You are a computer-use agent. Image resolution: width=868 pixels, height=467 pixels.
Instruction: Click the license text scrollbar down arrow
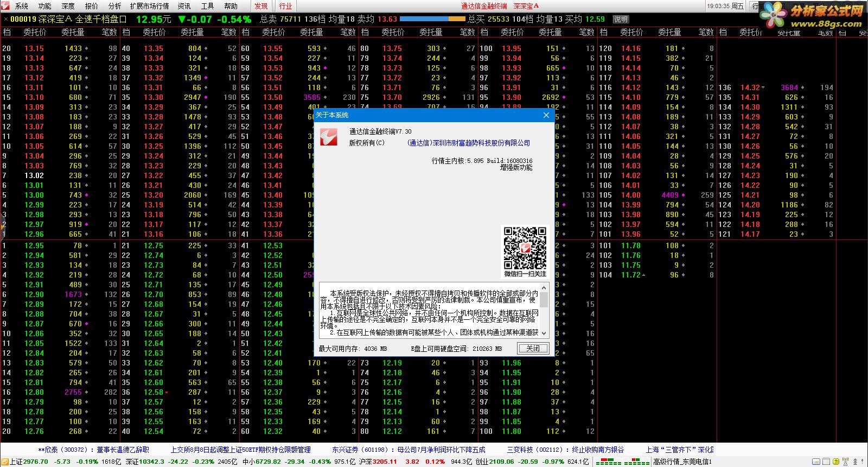544,333
